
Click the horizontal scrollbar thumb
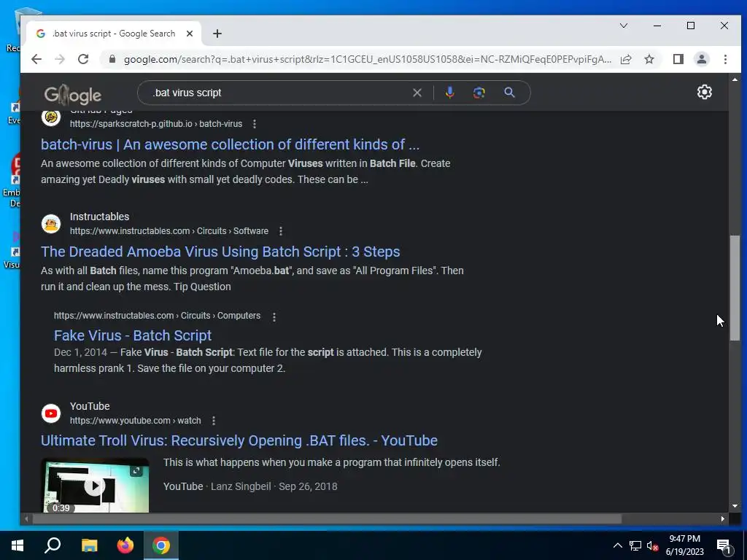[x=327, y=518]
